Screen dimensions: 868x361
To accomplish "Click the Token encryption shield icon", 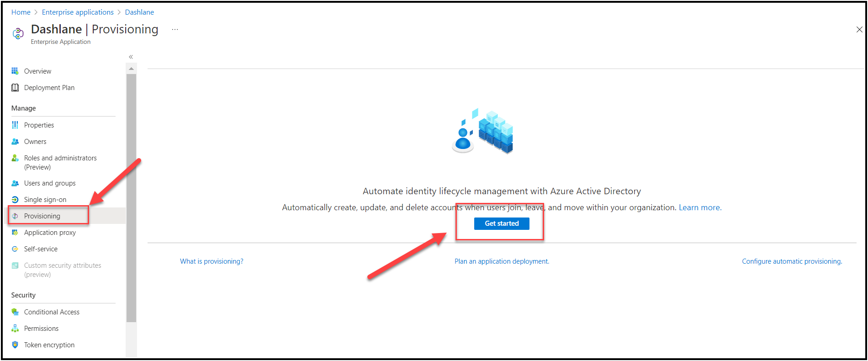I will click(x=15, y=345).
